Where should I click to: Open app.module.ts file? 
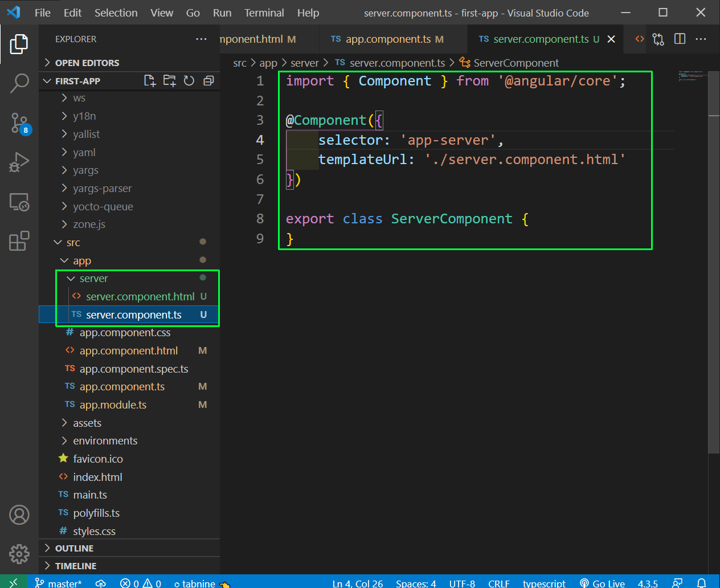click(x=129, y=405)
